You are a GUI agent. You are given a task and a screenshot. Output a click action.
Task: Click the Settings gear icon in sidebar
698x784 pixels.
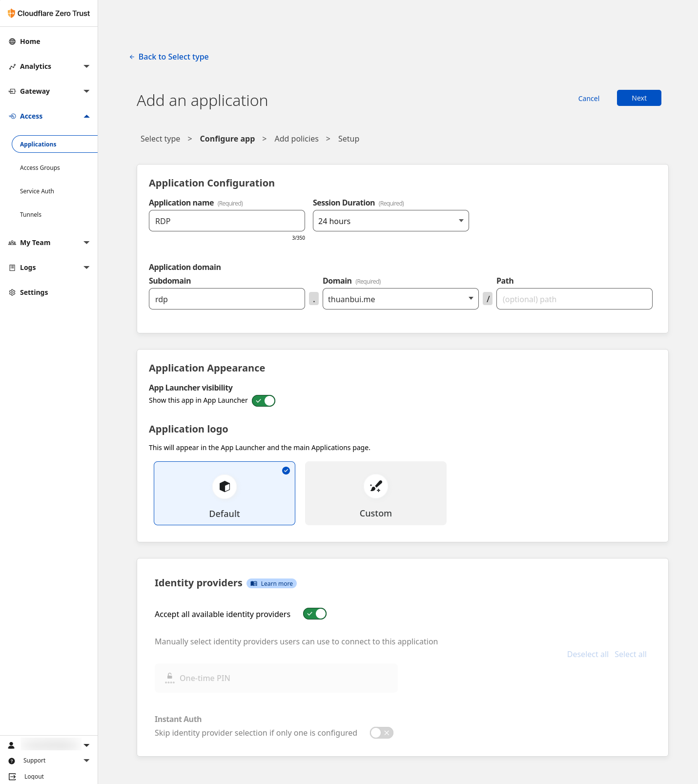coord(12,292)
